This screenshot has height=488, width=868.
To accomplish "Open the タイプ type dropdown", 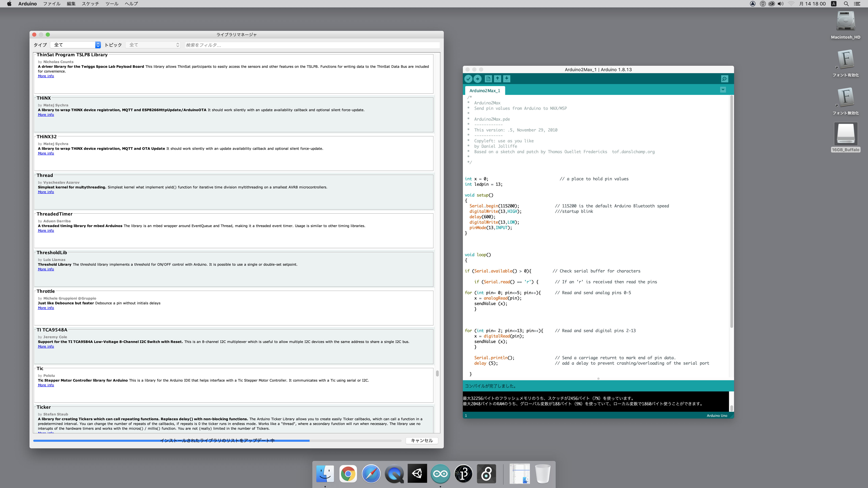I will coord(75,45).
